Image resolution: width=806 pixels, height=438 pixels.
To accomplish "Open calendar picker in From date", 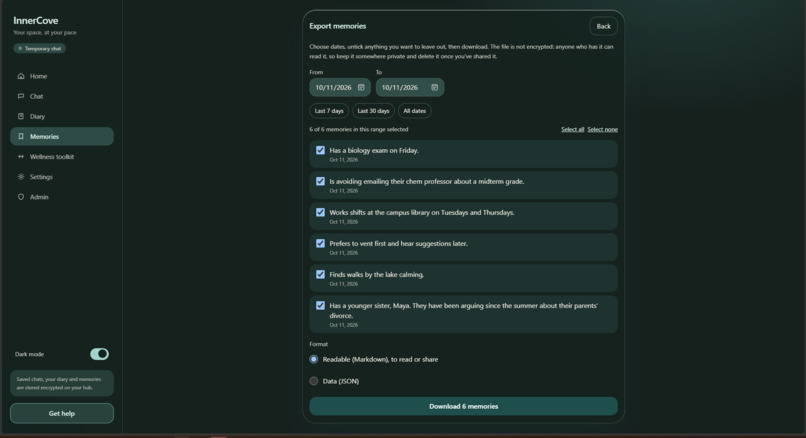I will (361, 87).
